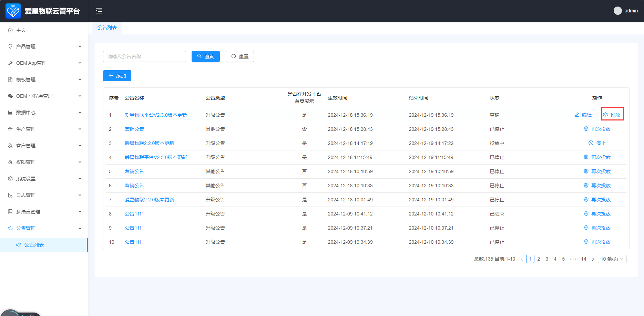Click the previous page arrow in pagination

(x=522, y=259)
